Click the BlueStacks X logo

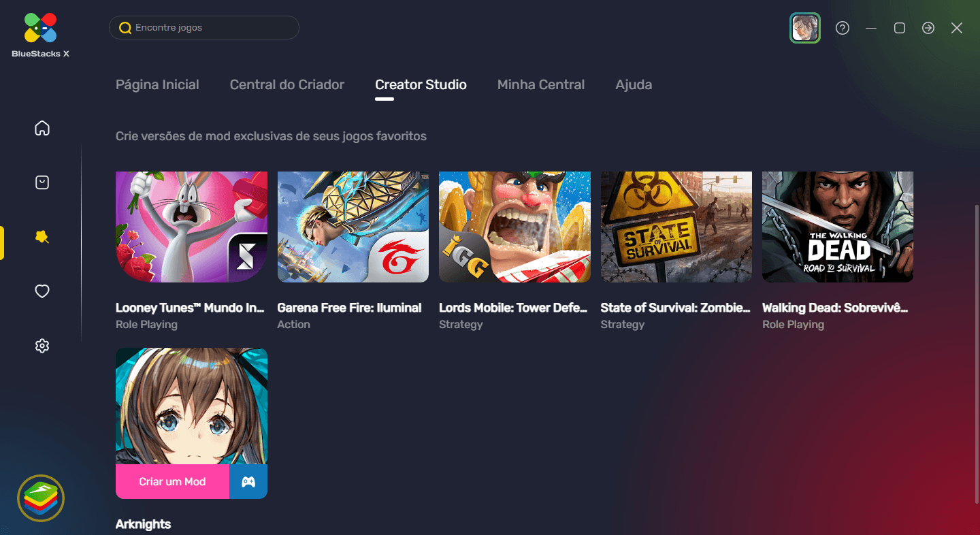[40, 34]
